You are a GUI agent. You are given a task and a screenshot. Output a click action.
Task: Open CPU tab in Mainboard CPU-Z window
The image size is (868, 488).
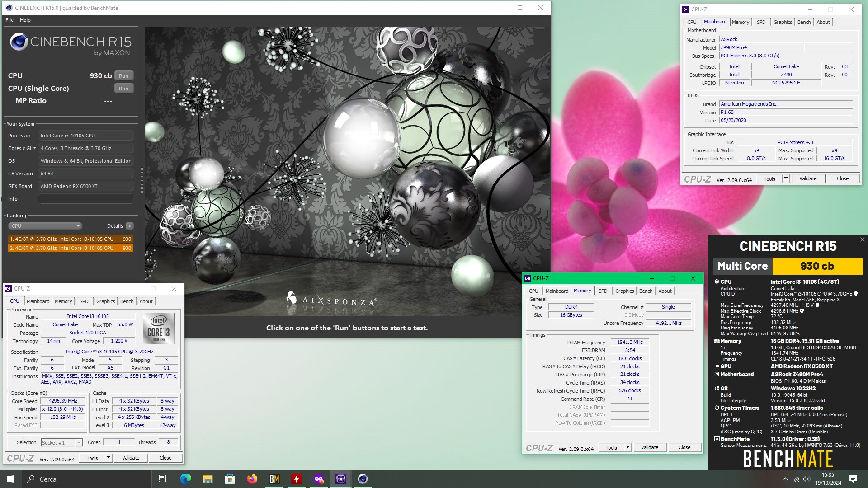[x=692, y=22]
